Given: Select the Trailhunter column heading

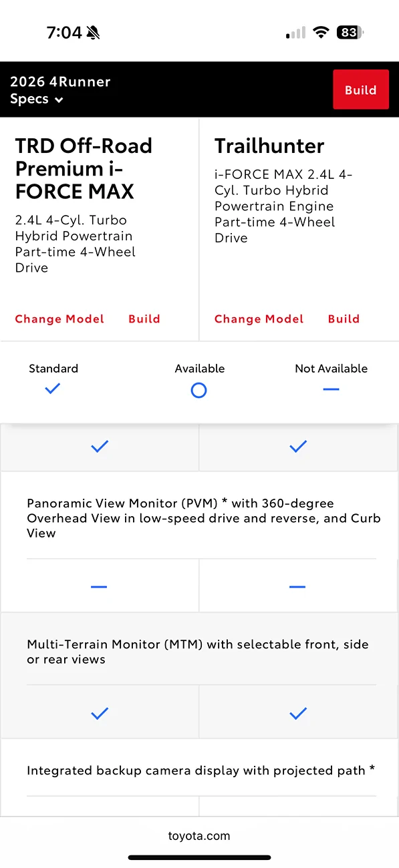Looking at the screenshot, I should pyautogui.click(x=269, y=146).
